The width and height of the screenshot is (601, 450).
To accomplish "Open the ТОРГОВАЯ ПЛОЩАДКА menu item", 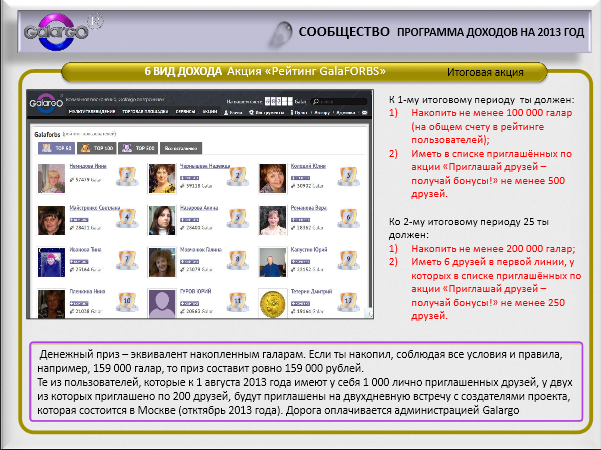I will pos(145,112).
